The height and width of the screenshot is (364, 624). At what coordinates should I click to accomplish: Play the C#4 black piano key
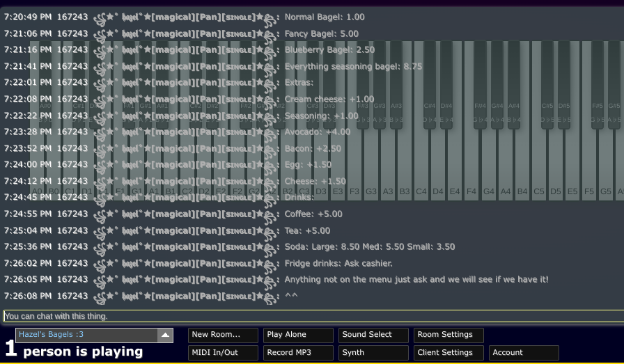tap(430, 77)
